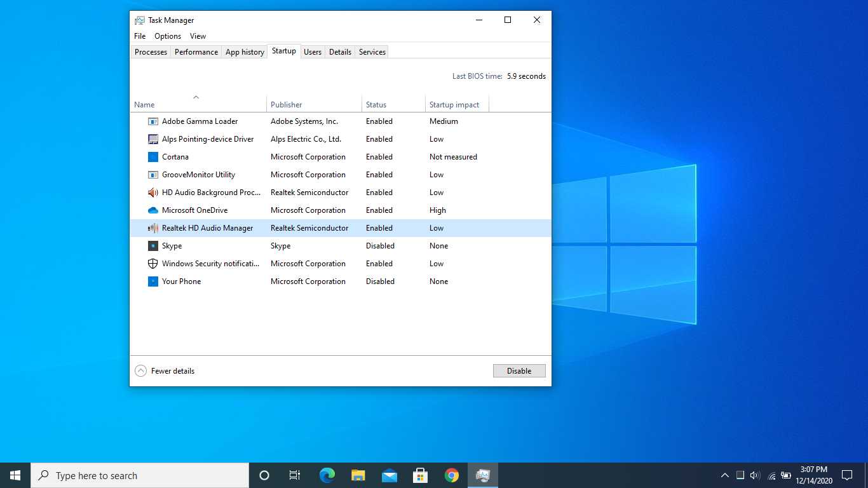Click the Skype startup item icon
This screenshot has height=488, width=868.
(153, 246)
